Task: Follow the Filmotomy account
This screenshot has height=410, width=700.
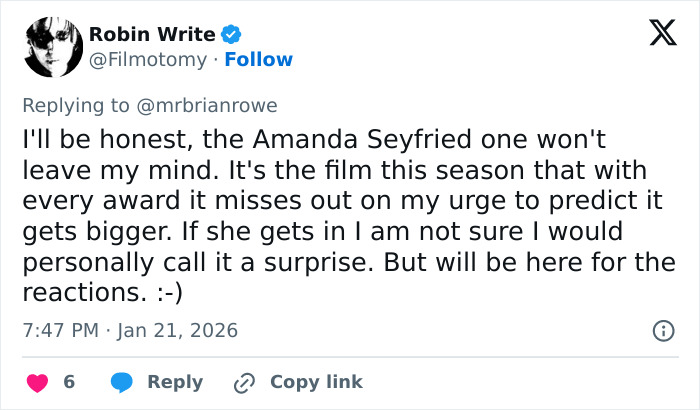Action: point(259,60)
